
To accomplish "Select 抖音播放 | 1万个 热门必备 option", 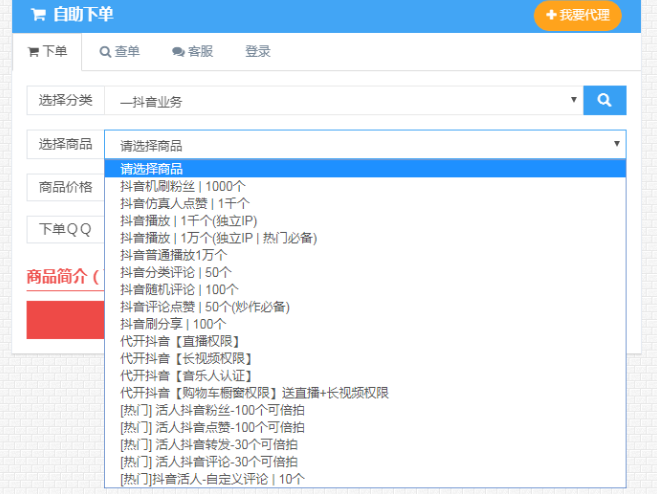I will pyautogui.click(x=365, y=238).
